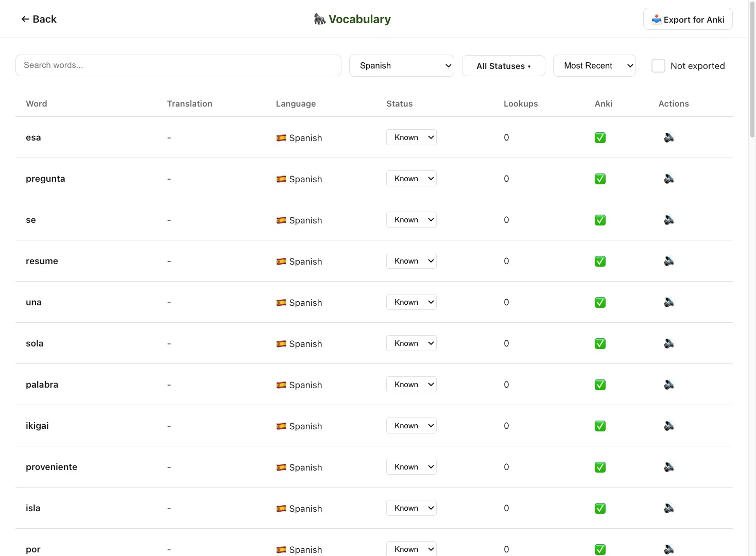Click the 'Lookups' column header

click(x=520, y=103)
